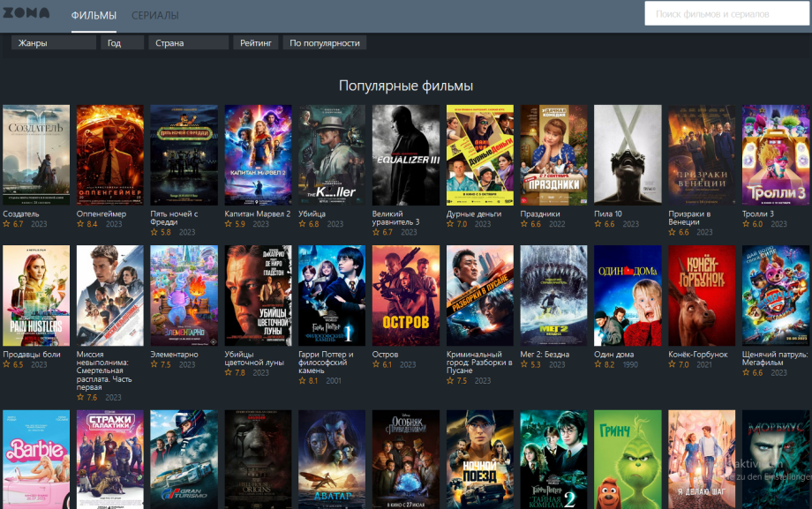Select the Создатель poster
812x509 pixels.
[36, 155]
